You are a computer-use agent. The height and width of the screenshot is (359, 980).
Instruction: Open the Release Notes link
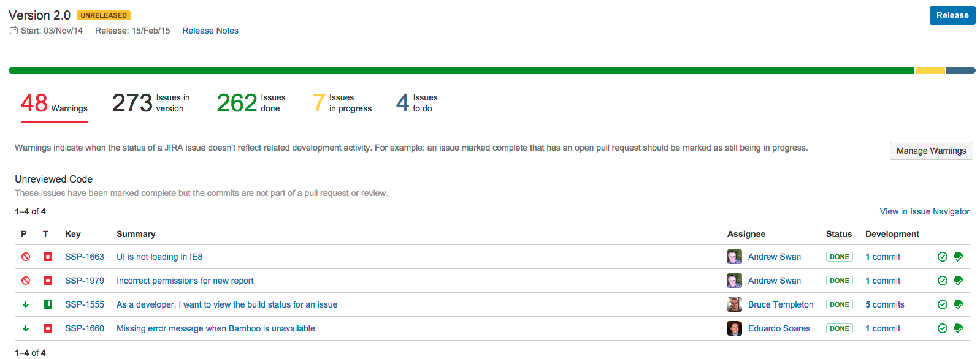coord(210,31)
